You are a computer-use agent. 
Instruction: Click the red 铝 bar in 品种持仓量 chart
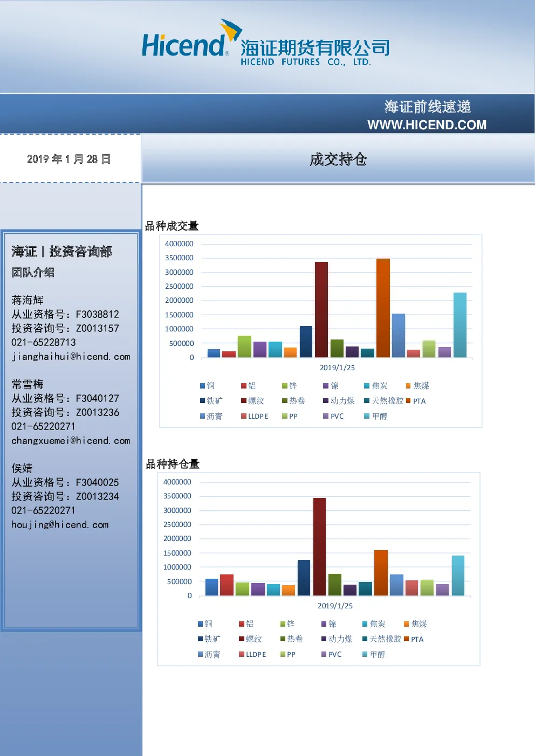click(227, 585)
